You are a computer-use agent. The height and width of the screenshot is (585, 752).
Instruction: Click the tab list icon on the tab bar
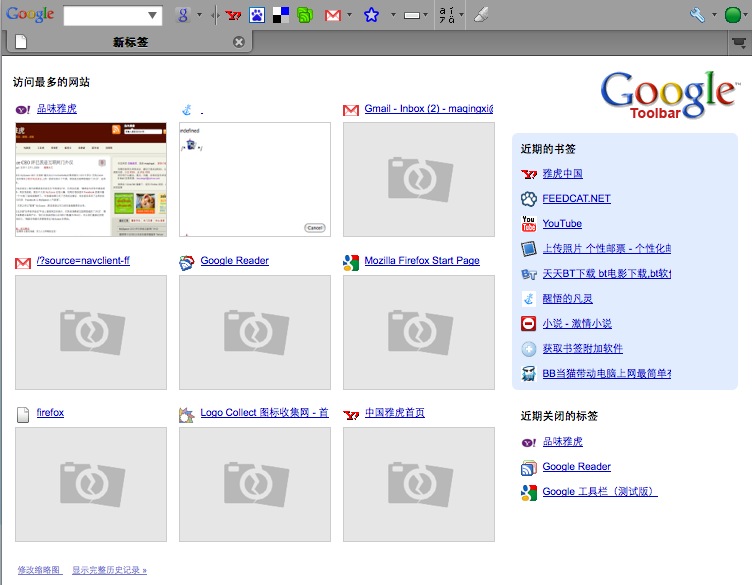pos(739,43)
